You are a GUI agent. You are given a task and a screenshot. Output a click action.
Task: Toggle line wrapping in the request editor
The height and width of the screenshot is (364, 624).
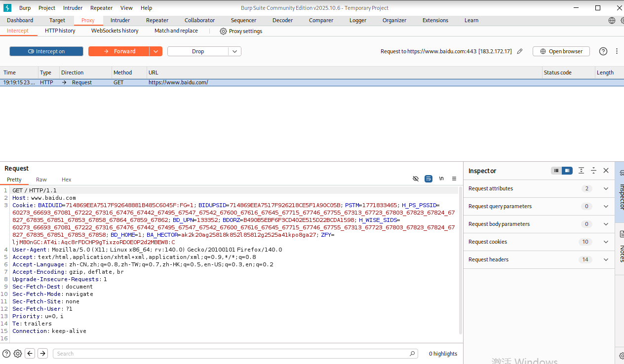click(429, 179)
